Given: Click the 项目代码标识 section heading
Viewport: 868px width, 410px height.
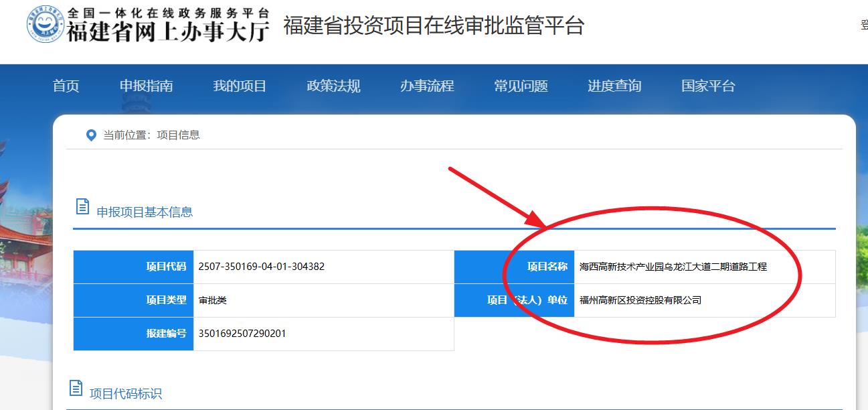Looking at the screenshot, I should pyautogui.click(x=126, y=393).
